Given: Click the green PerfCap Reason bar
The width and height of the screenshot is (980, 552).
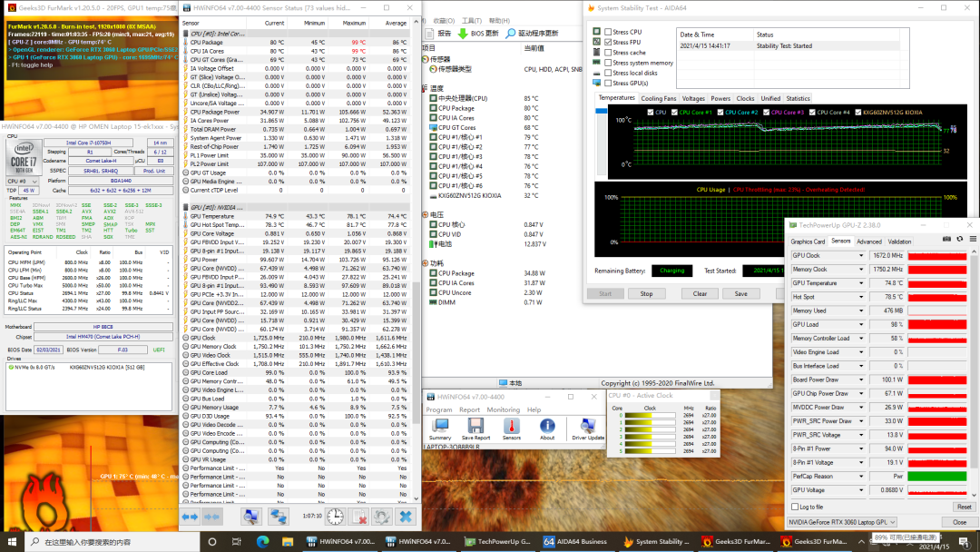Looking at the screenshot, I should click(937, 476).
